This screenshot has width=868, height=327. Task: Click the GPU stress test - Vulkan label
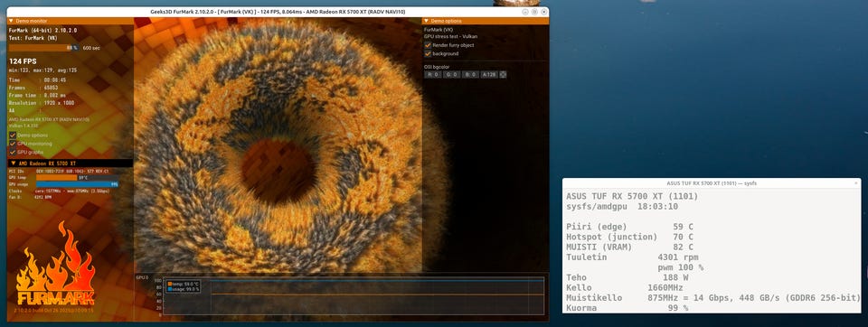click(450, 36)
